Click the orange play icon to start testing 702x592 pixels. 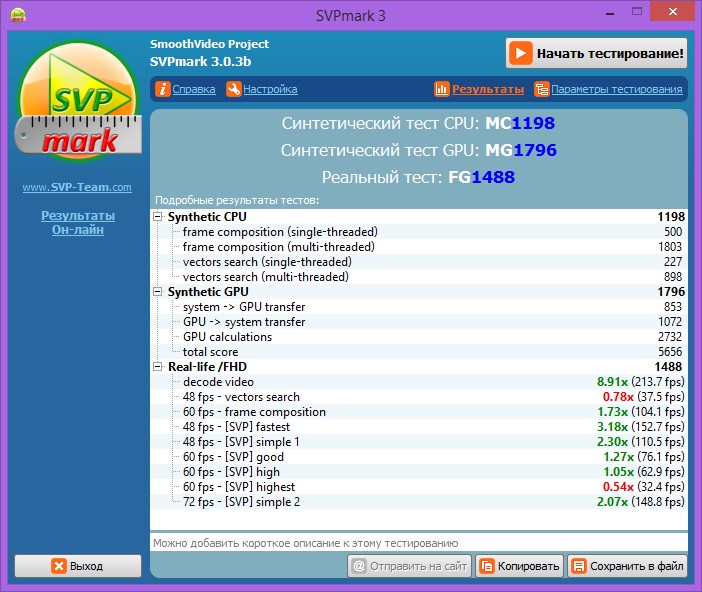(x=521, y=53)
